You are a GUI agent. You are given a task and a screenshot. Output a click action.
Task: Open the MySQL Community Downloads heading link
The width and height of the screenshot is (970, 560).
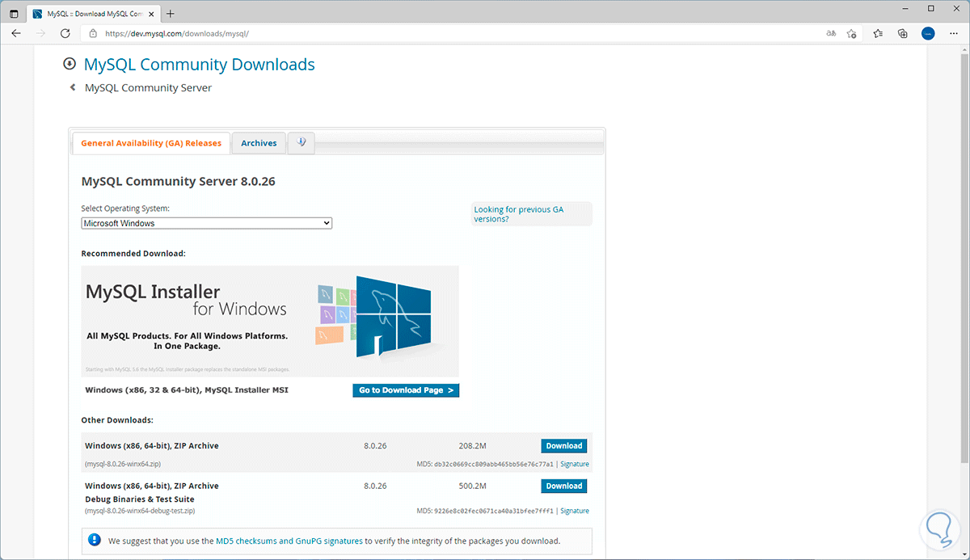pos(200,65)
